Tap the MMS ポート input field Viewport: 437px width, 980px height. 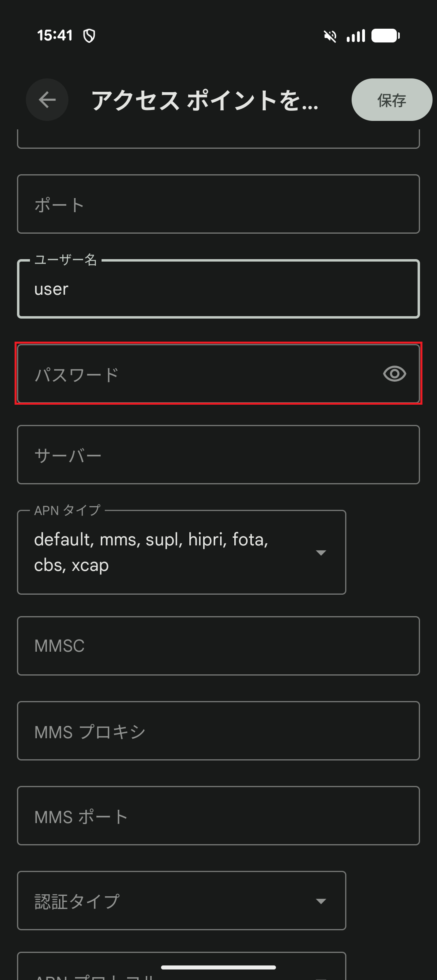pos(218,816)
